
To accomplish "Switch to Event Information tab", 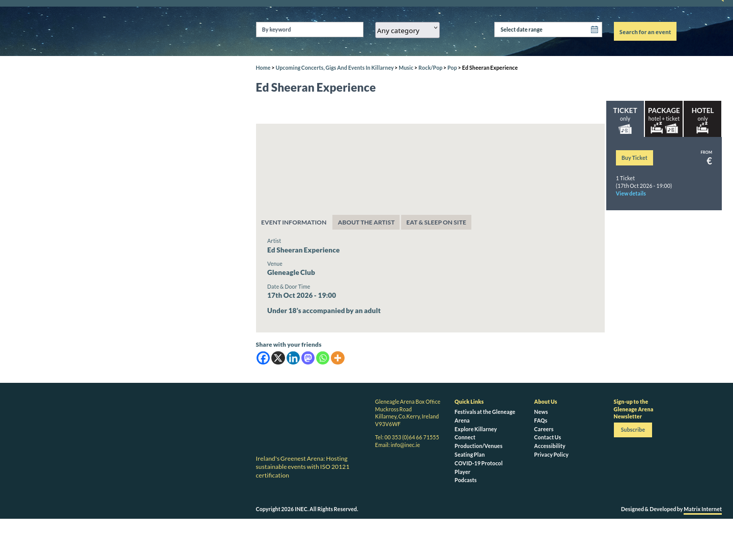I will pyautogui.click(x=294, y=222).
